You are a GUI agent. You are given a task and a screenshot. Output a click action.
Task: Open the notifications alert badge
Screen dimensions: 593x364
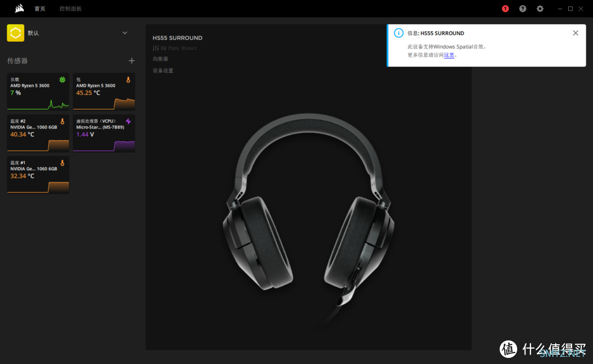point(505,9)
